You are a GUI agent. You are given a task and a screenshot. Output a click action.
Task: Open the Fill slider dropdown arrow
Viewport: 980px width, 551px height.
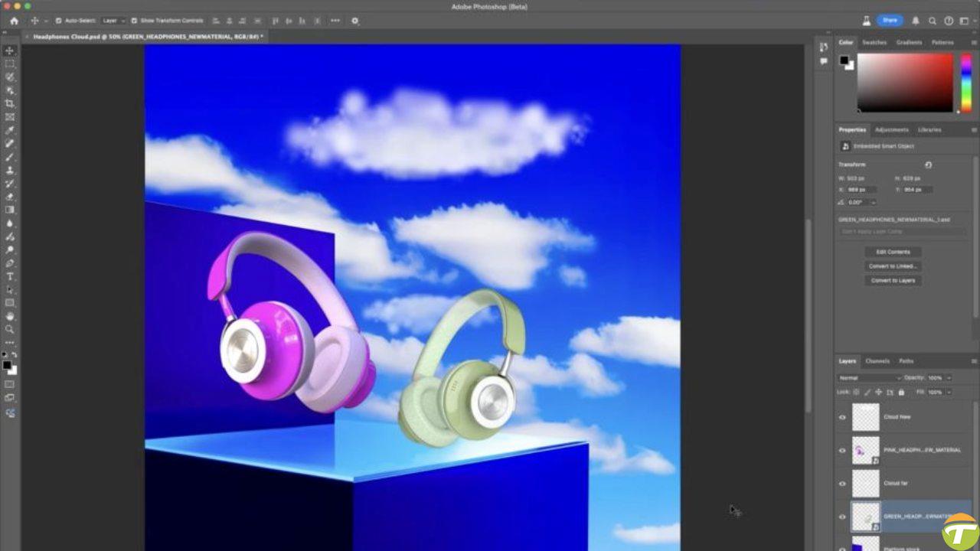[949, 392]
